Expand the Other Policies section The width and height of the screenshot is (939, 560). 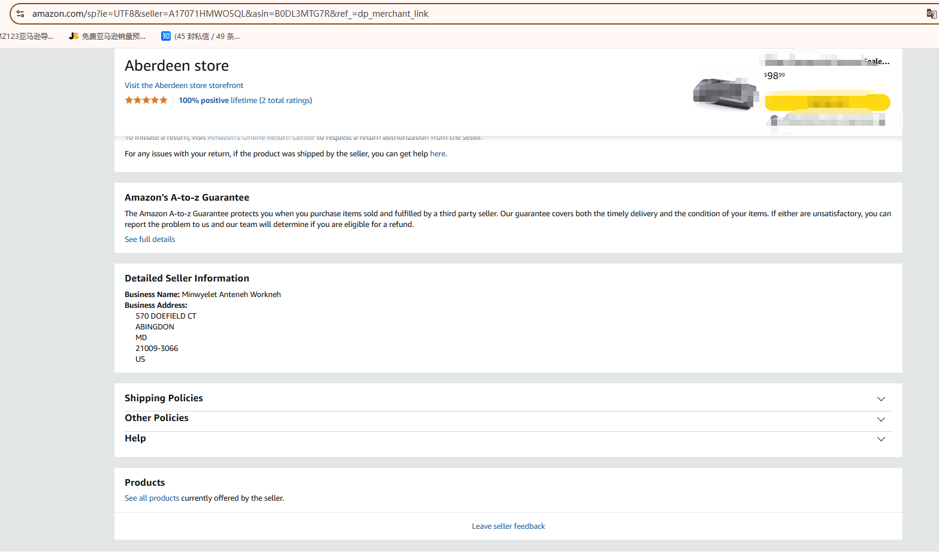(x=881, y=419)
